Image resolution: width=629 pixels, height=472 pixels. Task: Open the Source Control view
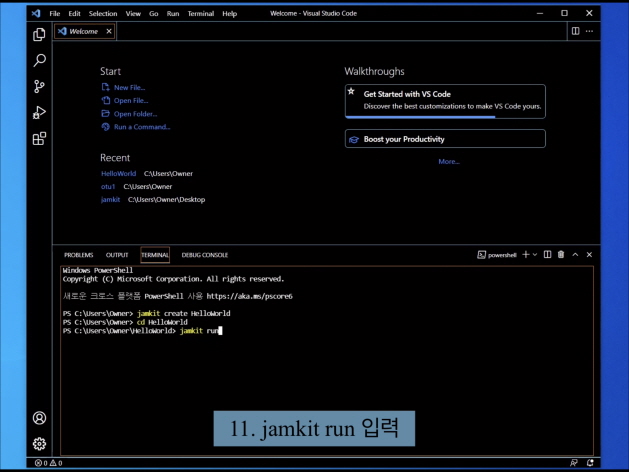(x=39, y=86)
